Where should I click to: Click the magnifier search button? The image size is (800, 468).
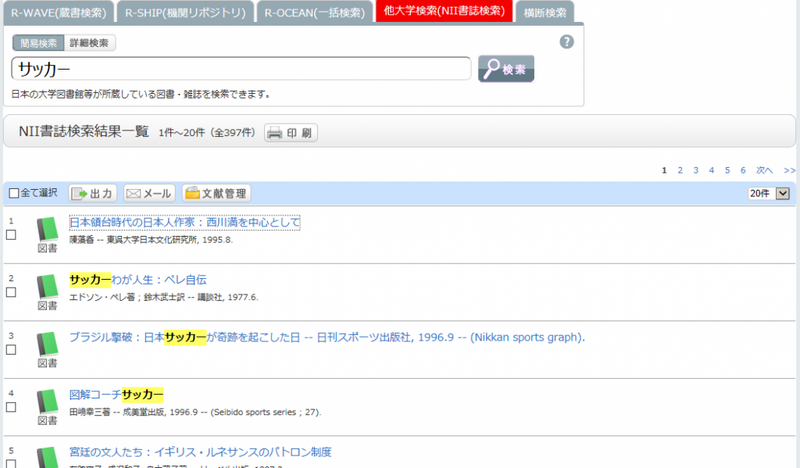coord(506,68)
